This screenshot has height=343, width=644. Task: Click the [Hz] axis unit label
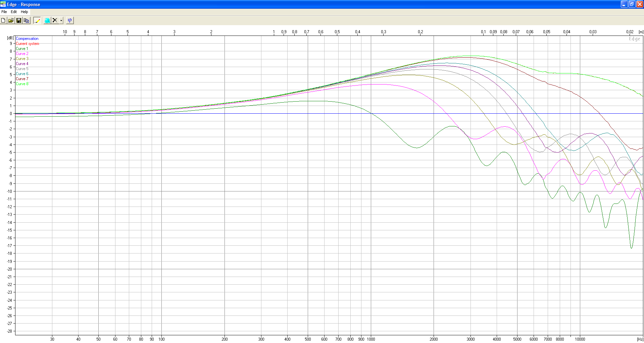tap(640, 339)
